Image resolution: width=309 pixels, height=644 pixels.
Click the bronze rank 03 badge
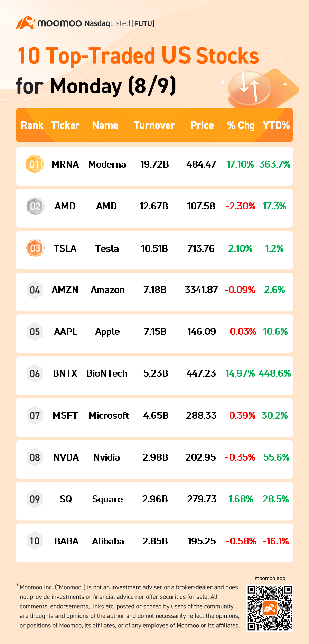coord(35,248)
